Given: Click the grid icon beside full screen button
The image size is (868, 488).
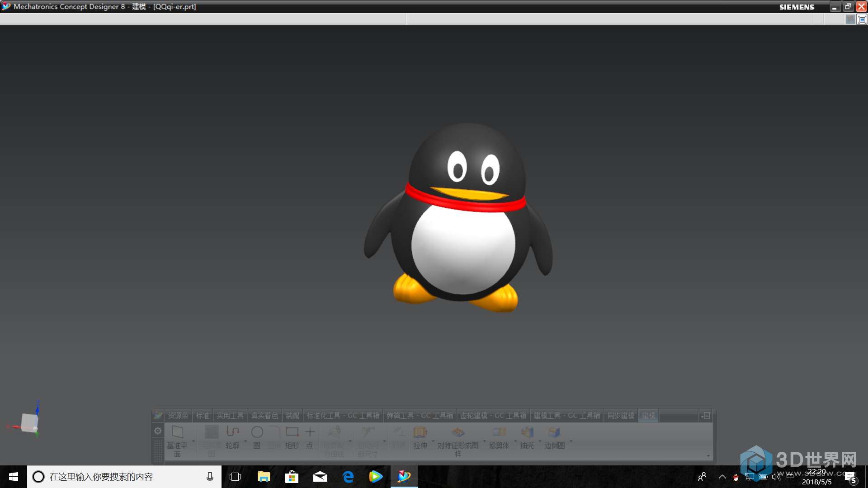Looking at the screenshot, I should coord(850,19).
